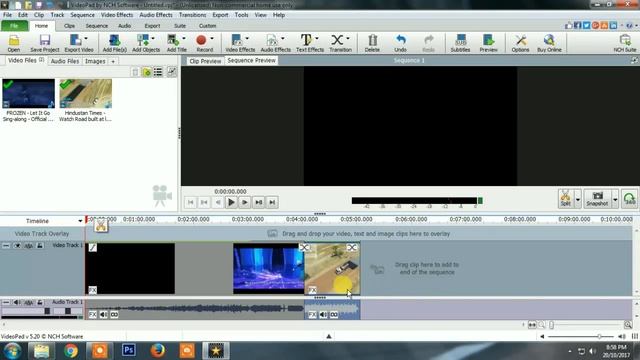Click Add File(s) in the toolbar
This screenshot has width=640, height=360.
[x=114, y=43]
